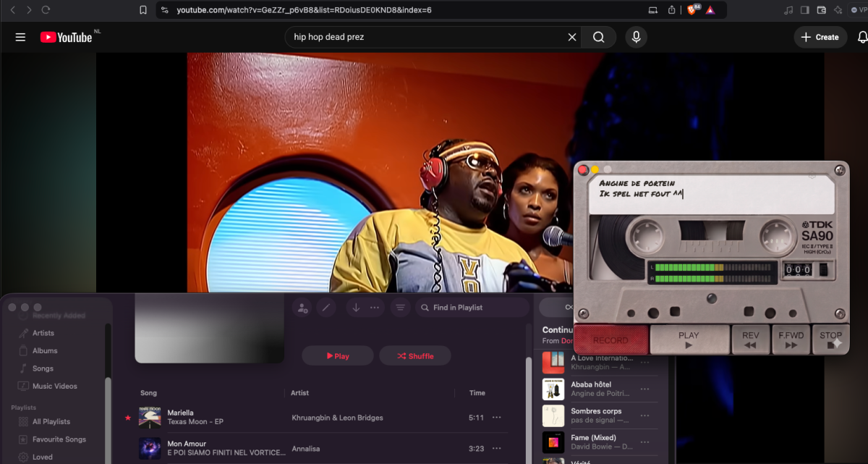Select 'Sombres corps' in the queue list
Image resolution: width=868 pixels, height=464 pixels.
tap(600, 416)
